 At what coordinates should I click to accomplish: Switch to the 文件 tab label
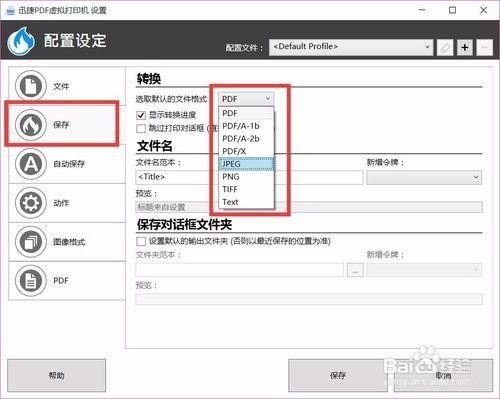coord(61,86)
